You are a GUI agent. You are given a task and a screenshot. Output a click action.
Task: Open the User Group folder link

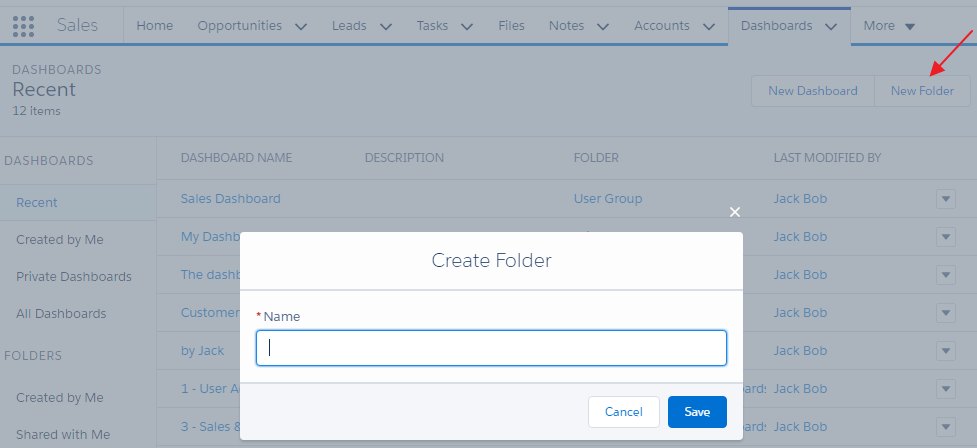tap(608, 199)
